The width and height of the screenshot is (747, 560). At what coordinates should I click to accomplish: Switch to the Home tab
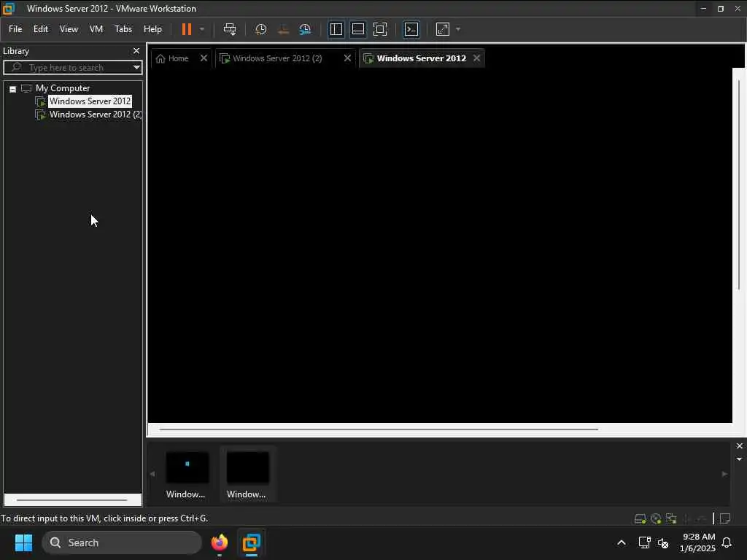[172, 58]
